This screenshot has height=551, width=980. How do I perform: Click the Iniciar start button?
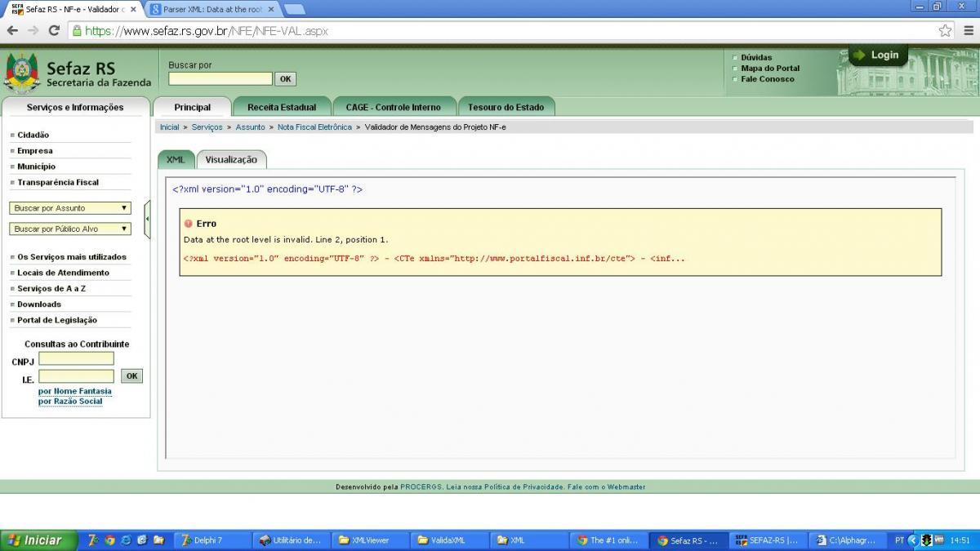click(36, 540)
